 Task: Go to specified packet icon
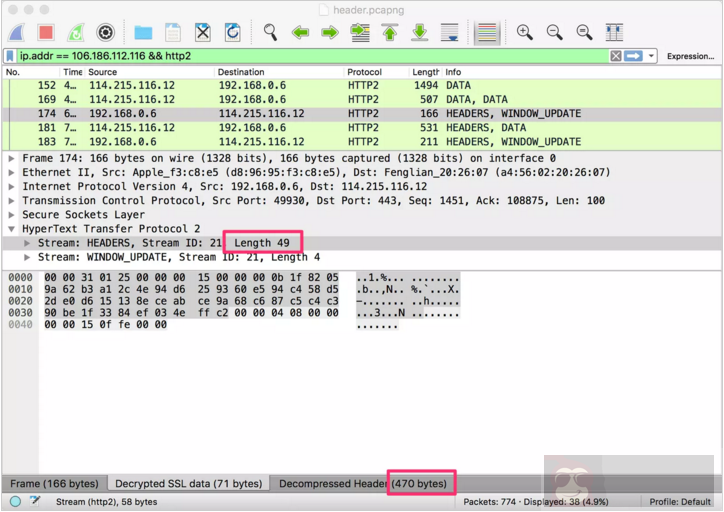tap(360, 33)
